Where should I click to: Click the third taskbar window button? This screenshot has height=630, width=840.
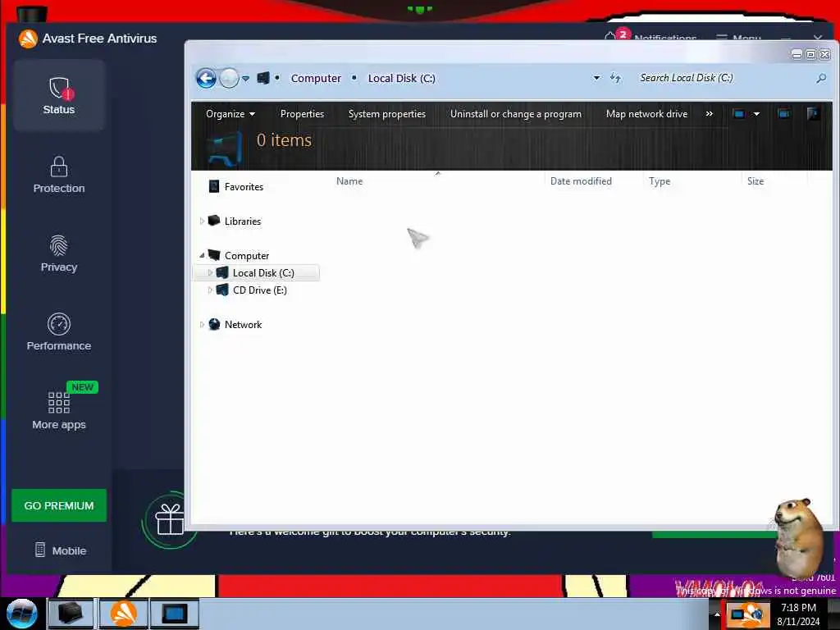pyautogui.click(x=175, y=614)
